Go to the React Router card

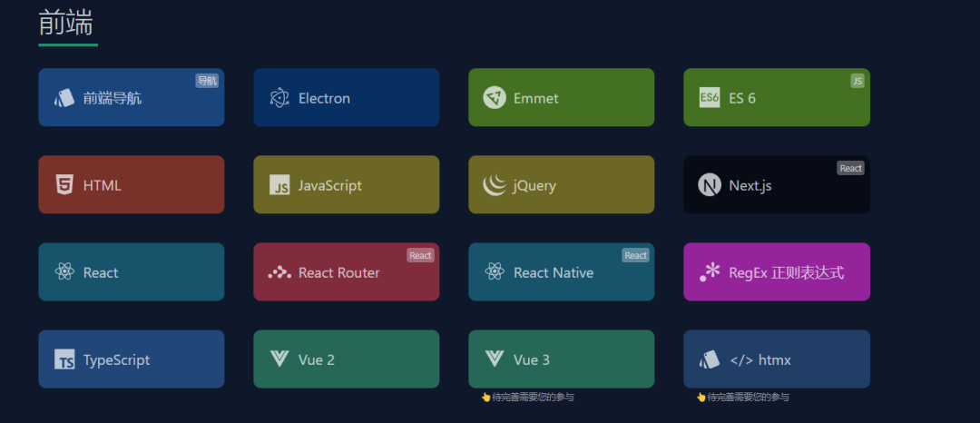click(347, 271)
